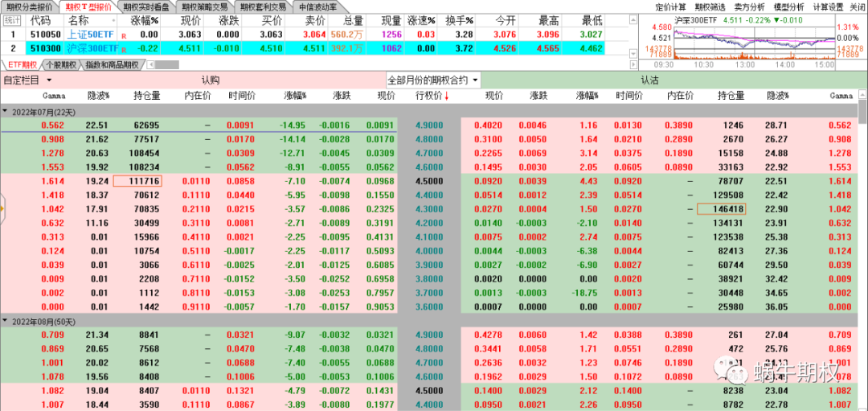Open the 自定栏目 dropdown
868x411 pixels.
coord(27,80)
